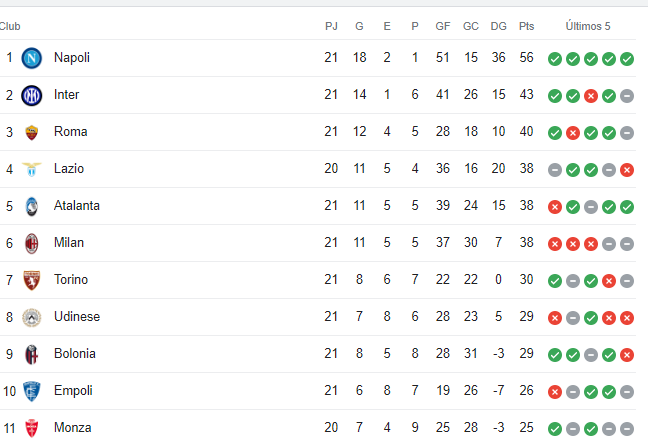Open the Bolonia team name link

(75, 354)
